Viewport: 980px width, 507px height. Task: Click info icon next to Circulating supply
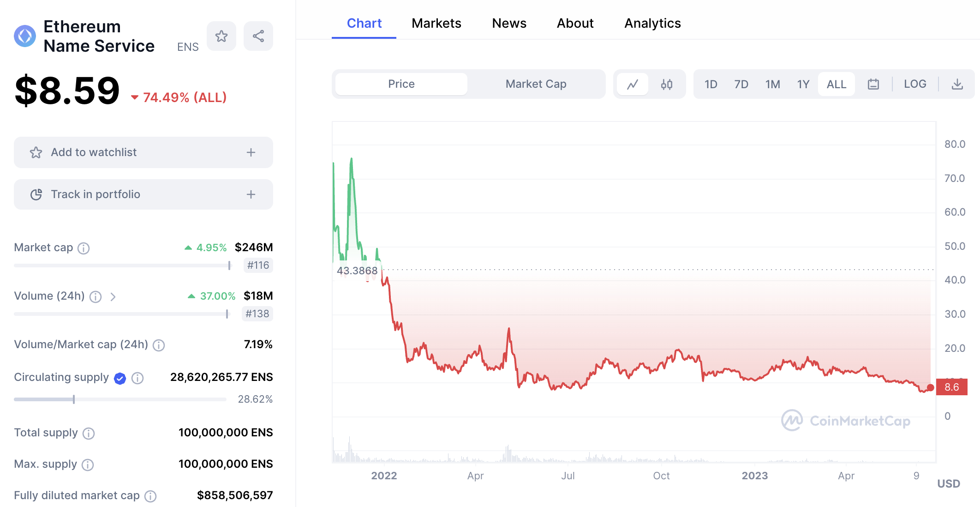click(x=137, y=379)
